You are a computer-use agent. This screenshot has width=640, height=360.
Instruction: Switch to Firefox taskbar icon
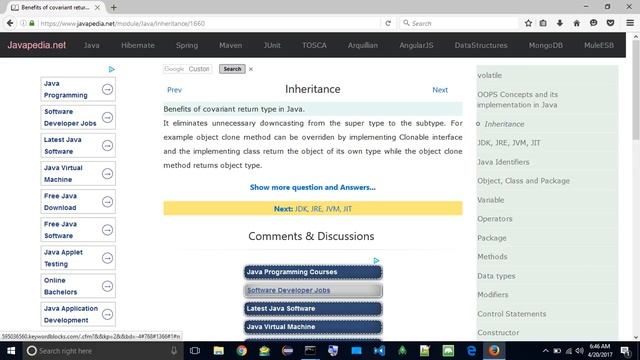point(494,351)
